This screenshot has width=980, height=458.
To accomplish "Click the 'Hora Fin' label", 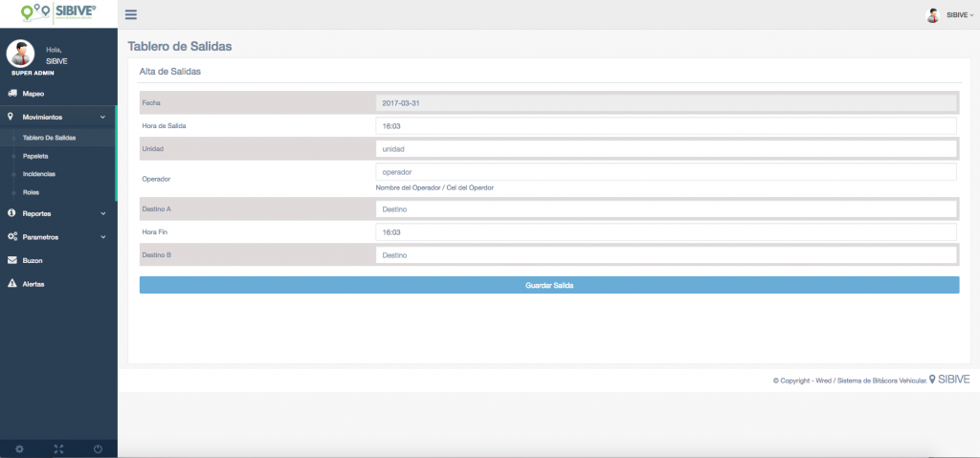I will 154,231.
